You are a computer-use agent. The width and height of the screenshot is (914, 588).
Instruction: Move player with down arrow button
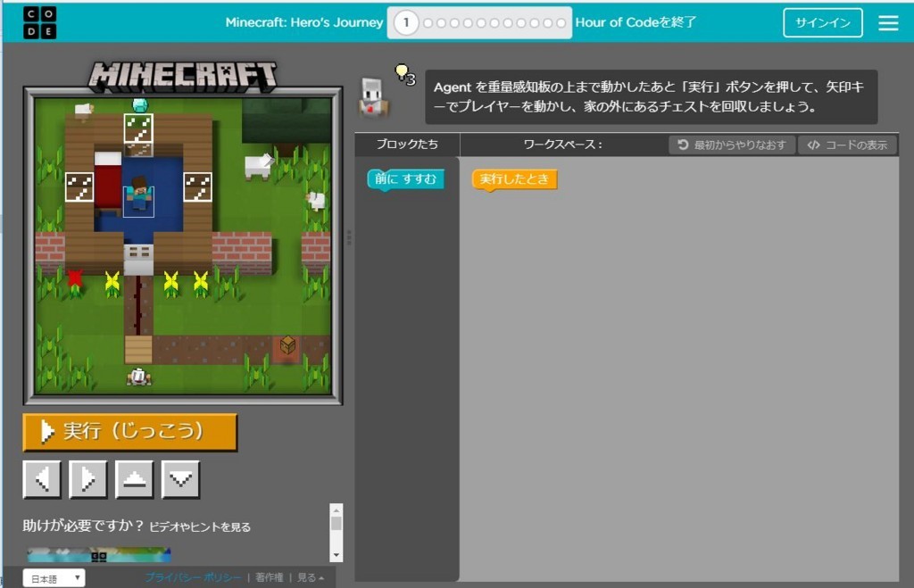[180, 479]
